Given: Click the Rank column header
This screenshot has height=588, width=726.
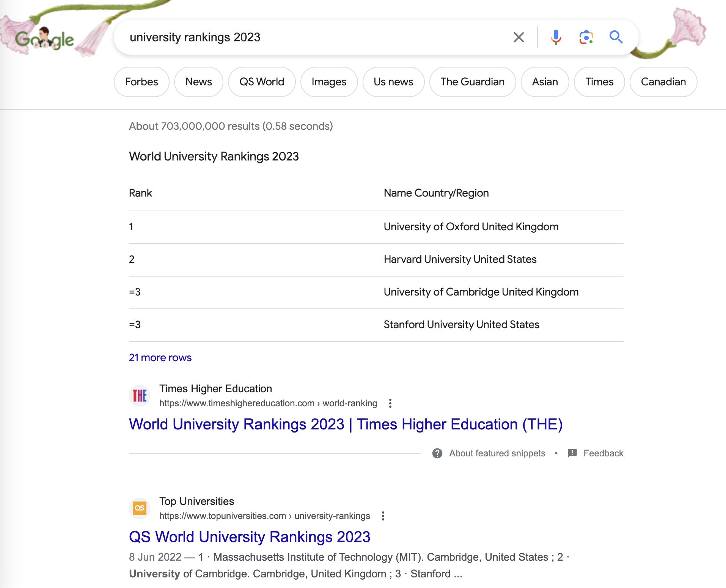Looking at the screenshot, I should 140,193.
